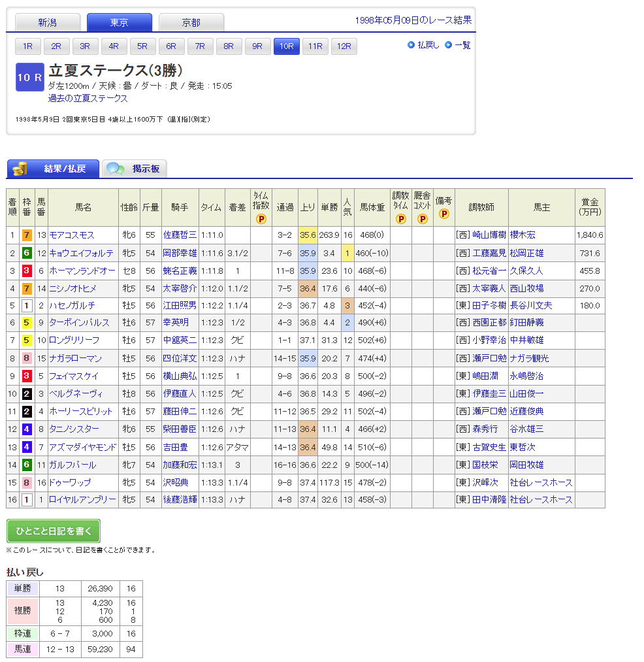Select the 結果/払戻 coins tab
The height and width of the screenshot is (662, 644).
(53, 169)
